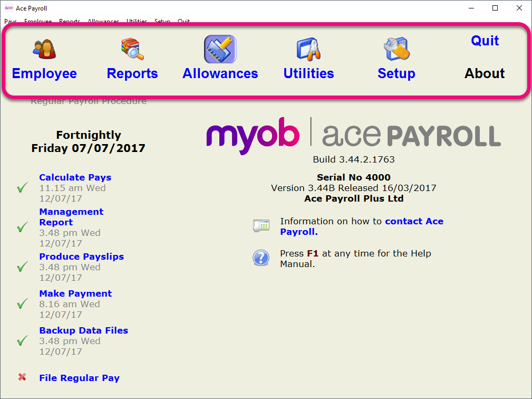532x399 pixels.
Task: Open the Reports toolbar label
Action: (132, 73)
